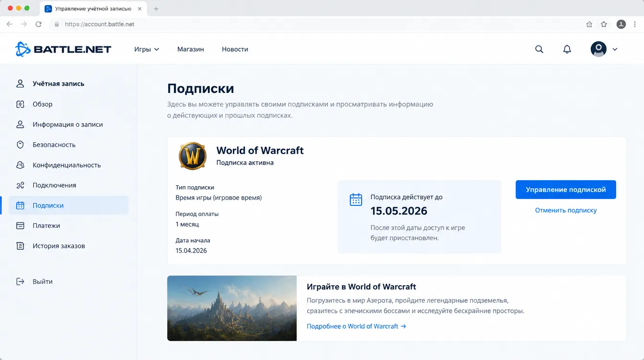The width and height of the screenshot is (644, 360).
Task: Click the Обзор sidebar icon
Action: [20, 104]
